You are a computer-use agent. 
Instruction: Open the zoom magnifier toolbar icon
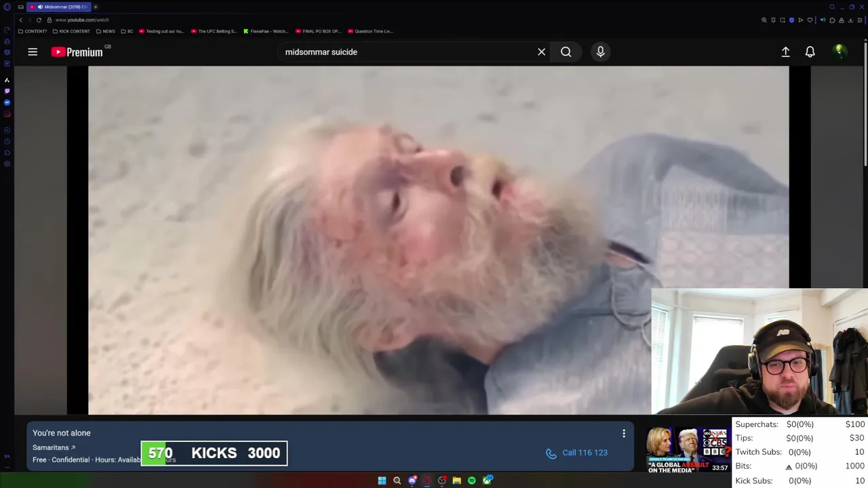point(764,20)
